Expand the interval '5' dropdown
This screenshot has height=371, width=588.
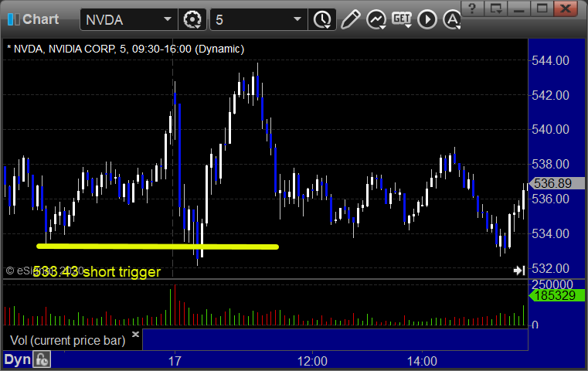297,19
